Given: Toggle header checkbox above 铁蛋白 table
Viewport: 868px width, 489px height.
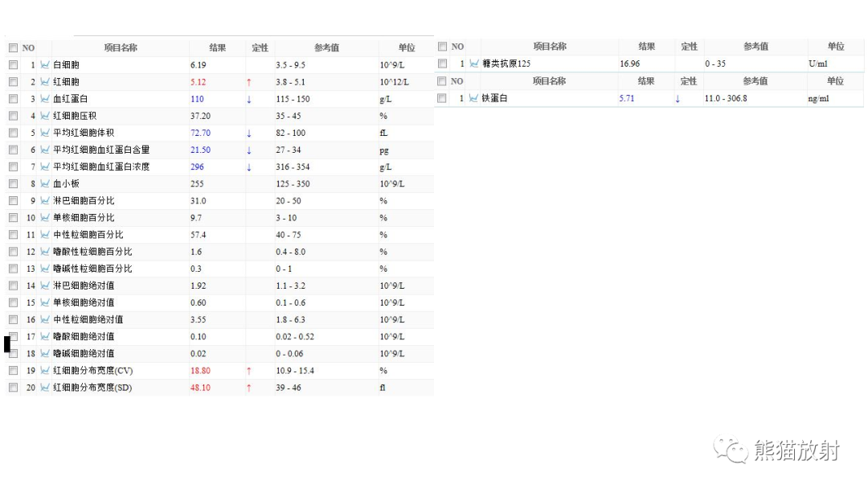Looking at the screenshot, I should (x=442, y=81).
